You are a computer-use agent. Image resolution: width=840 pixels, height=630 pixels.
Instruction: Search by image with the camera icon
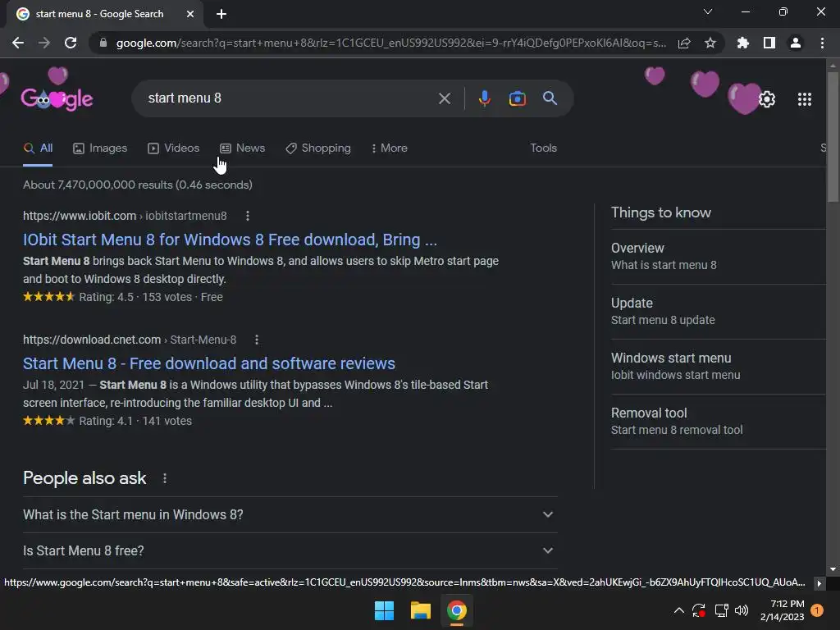coord(518,98)
